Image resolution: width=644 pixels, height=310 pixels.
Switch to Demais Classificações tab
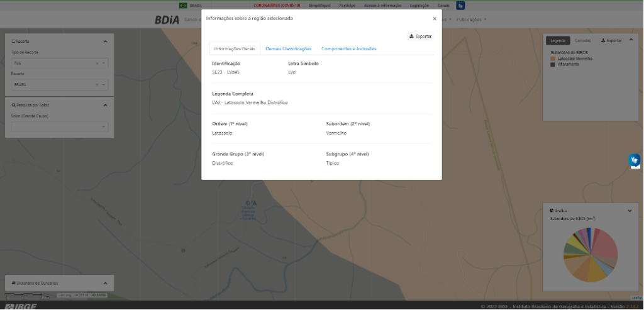[x=288, y=48]
